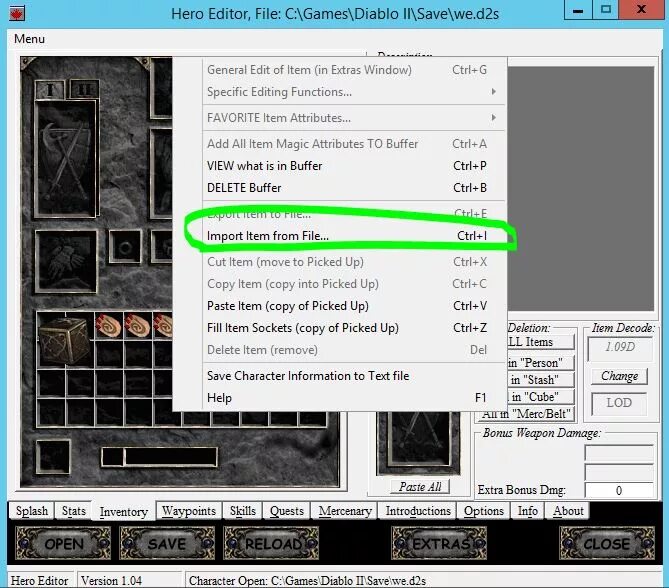Delete all items in "Stash"

pyautogui.click(x=541, y=380)
